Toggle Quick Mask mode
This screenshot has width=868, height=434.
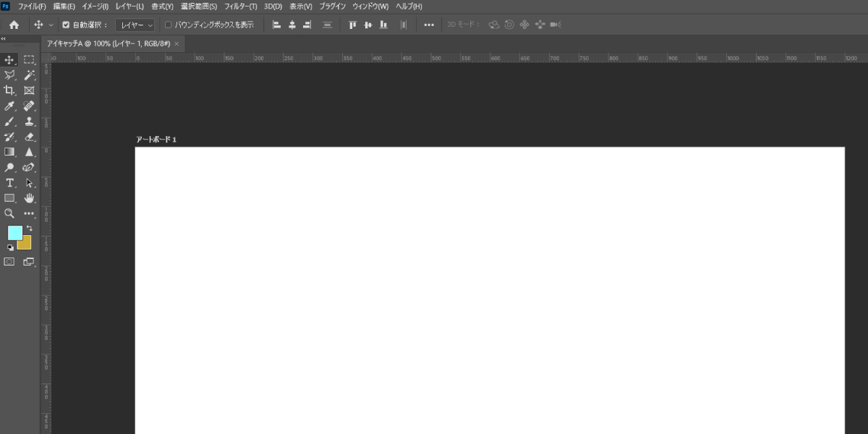coord(9,262)
